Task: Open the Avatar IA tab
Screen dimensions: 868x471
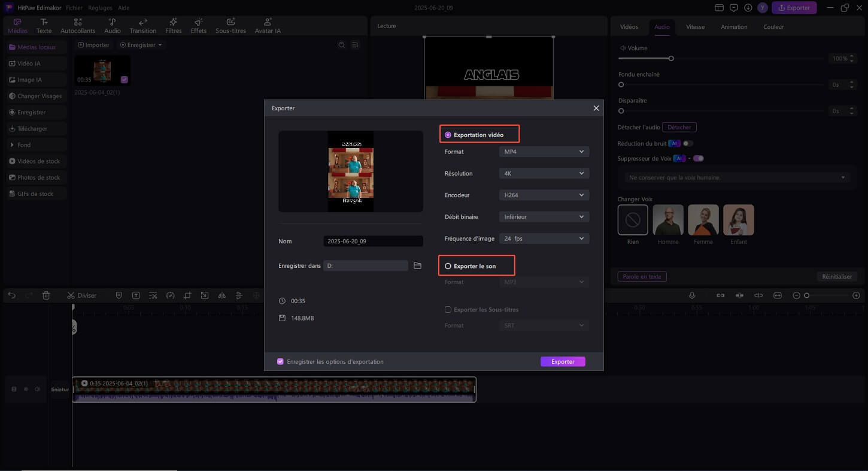Action: (268, 26)
